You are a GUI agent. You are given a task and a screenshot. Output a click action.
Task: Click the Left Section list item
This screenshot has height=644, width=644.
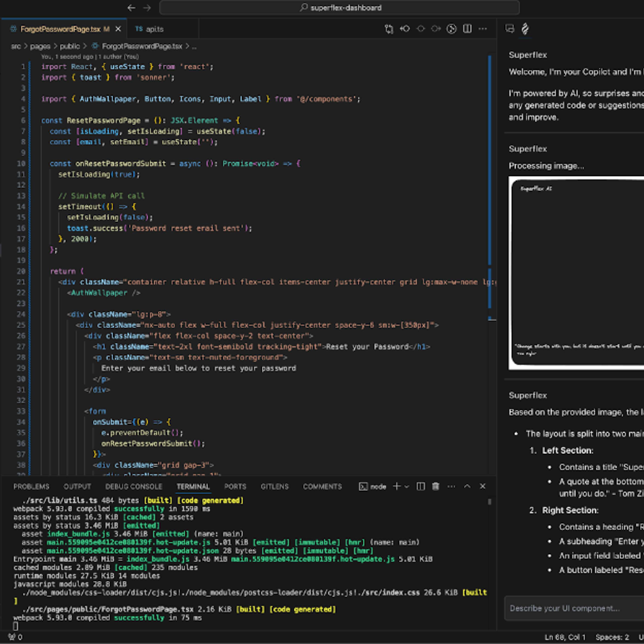568,450
